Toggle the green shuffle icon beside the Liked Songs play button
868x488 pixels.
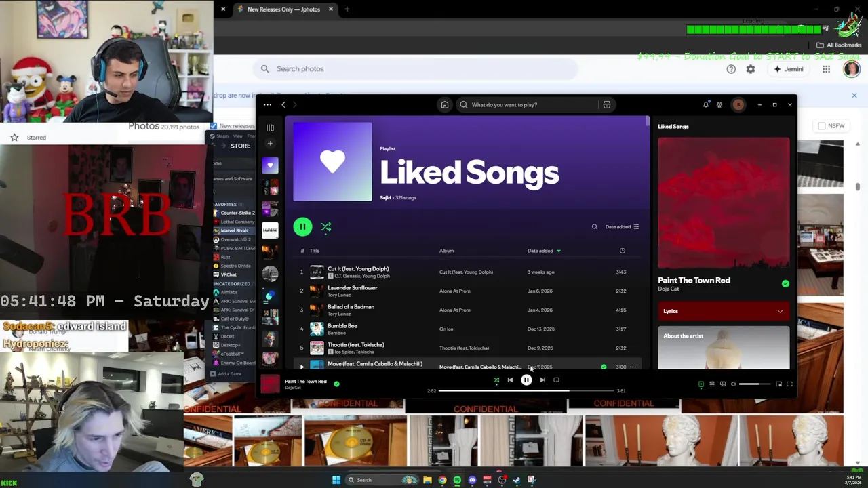[x=326, y=227]
